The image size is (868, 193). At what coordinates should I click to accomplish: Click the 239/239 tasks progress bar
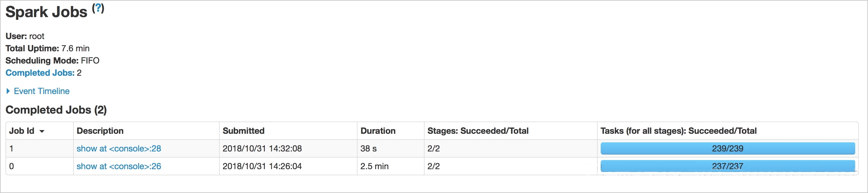pos(727,148)
